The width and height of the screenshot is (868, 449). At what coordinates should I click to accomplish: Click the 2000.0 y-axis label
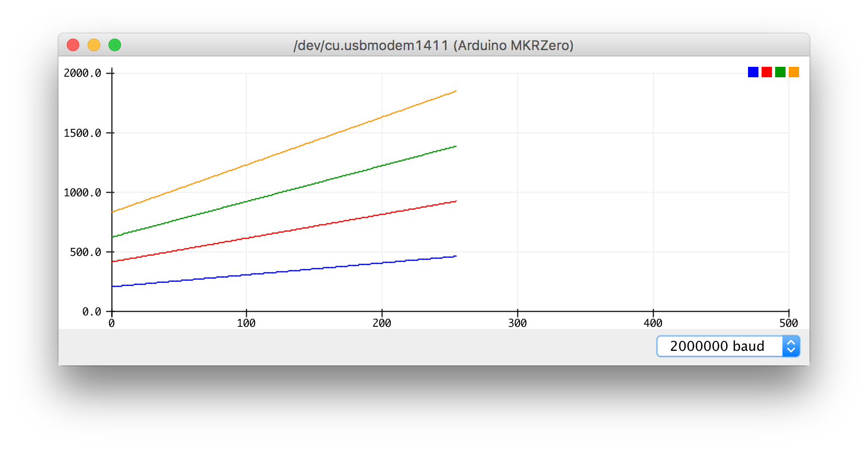pos(82,73)
